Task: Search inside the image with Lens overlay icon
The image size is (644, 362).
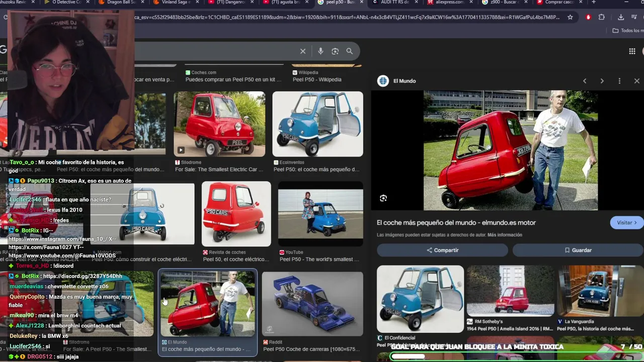Action: click(383, 198)
